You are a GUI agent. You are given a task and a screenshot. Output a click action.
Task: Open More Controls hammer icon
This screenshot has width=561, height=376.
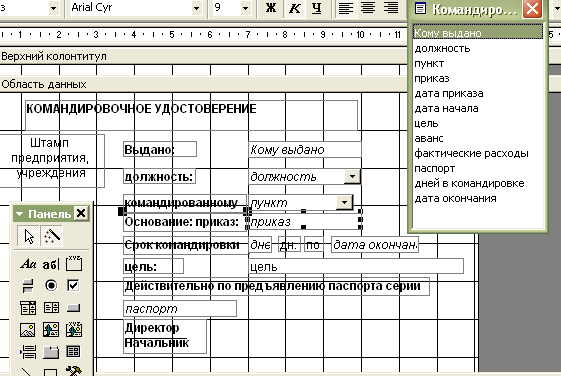(x=74, y=371)
